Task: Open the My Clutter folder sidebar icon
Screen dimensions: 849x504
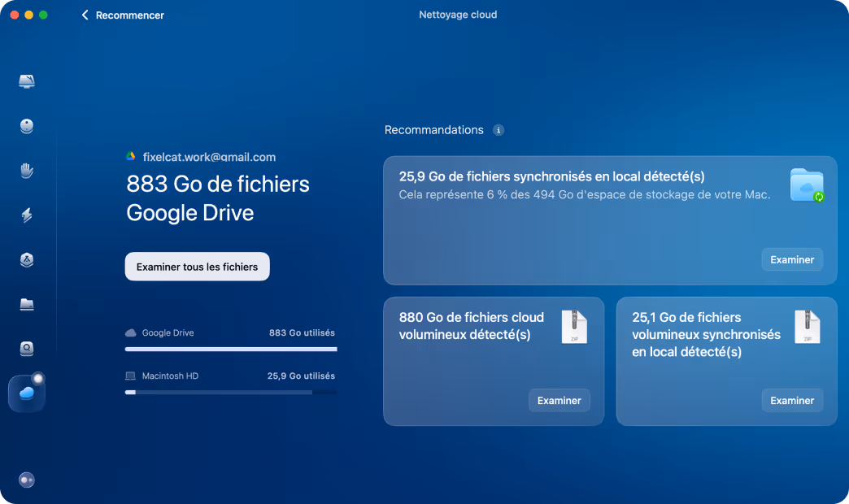Action: click(27, 304)
